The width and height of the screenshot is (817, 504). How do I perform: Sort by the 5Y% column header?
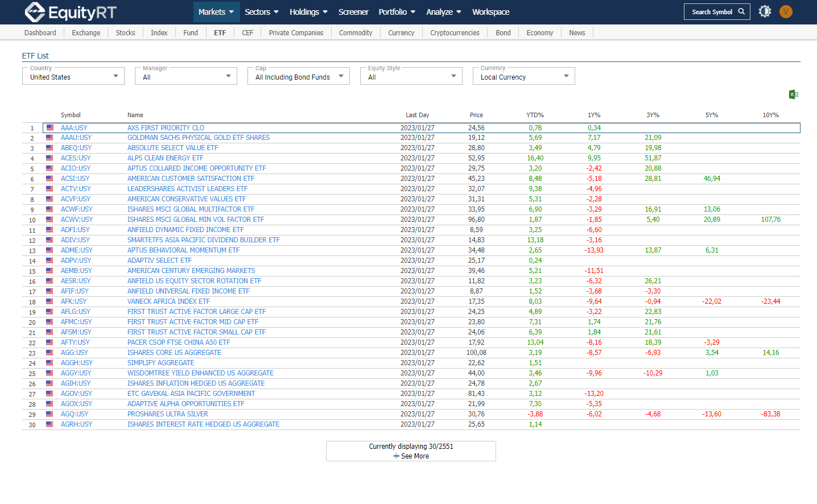[x=712, y=115]
